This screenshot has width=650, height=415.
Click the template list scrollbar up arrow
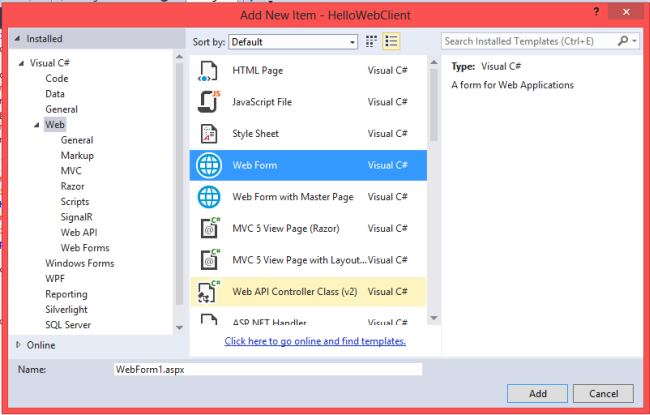click(x=434, y=63)
